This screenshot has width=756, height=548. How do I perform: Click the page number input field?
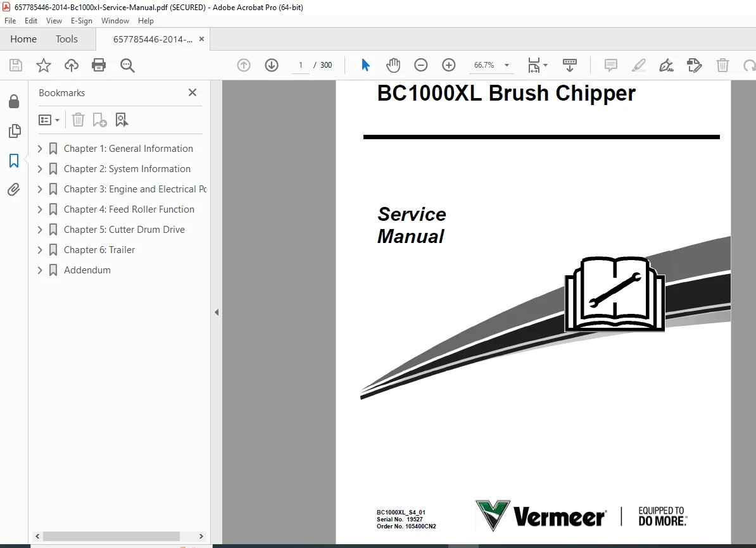300,65
